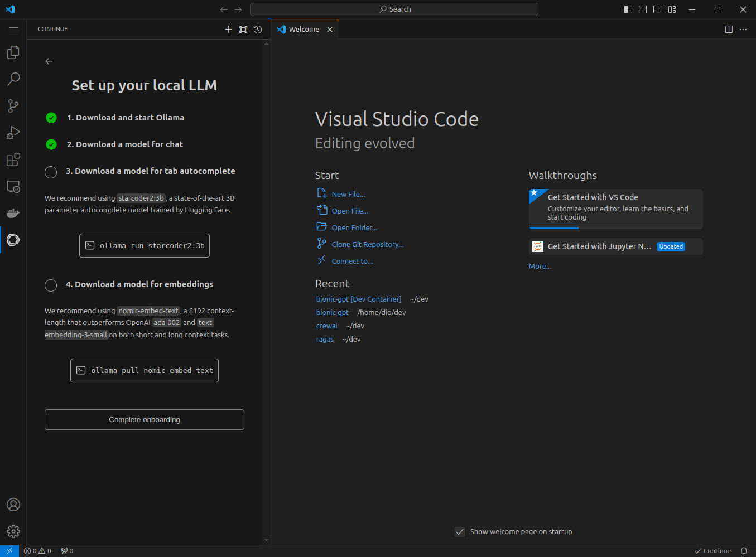This screenshot has height=557, width=756.
Task: Open the Source Control view
Action: [x=13, y=106]
